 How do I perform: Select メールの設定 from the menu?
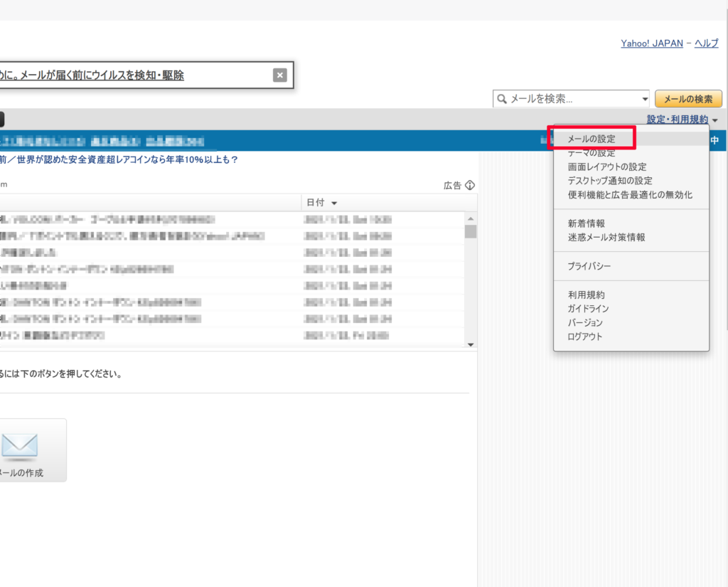(591, 139)
